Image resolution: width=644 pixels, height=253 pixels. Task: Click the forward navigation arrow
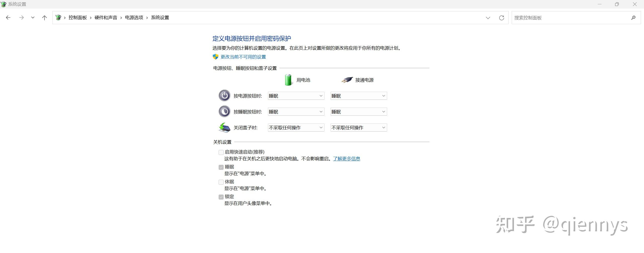pyautogui.click(x=21, y=18)
